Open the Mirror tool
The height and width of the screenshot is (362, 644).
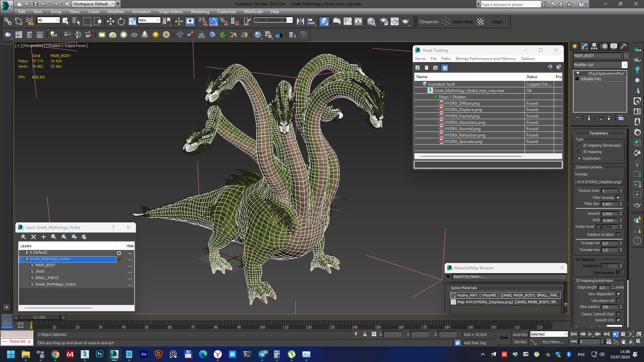(300, 21)
